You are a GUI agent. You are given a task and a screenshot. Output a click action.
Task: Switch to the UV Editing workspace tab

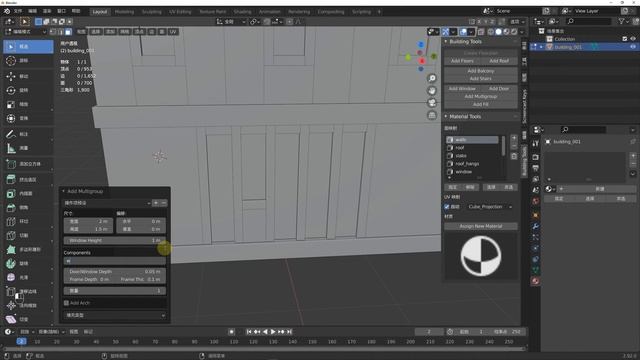tap(180, 11)
